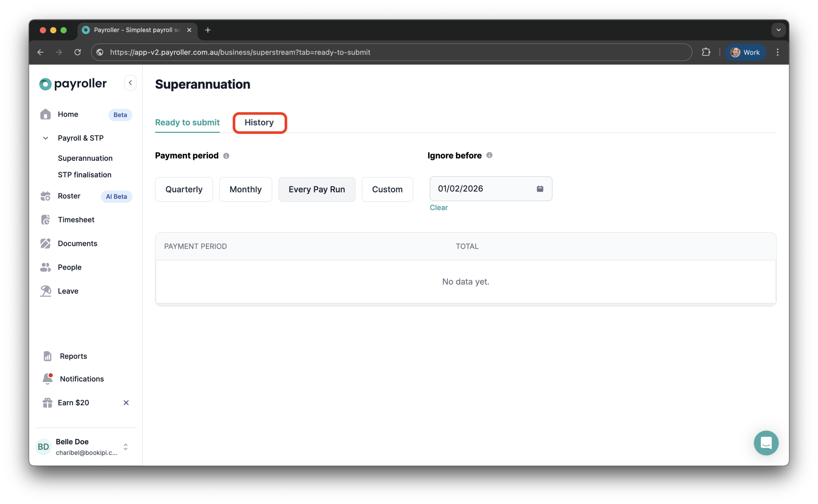Open the Documents section
The image size is (818, 504).
coord(77,243)
